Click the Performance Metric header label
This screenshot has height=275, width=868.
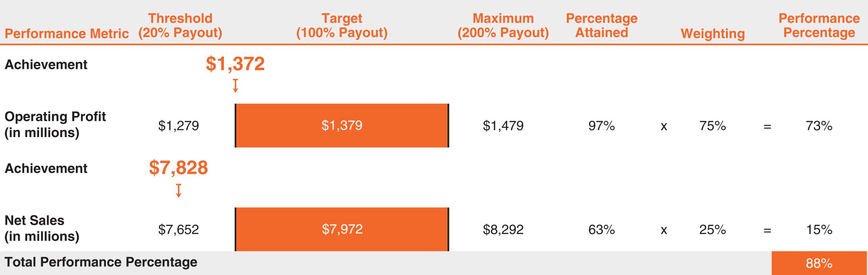67,33
